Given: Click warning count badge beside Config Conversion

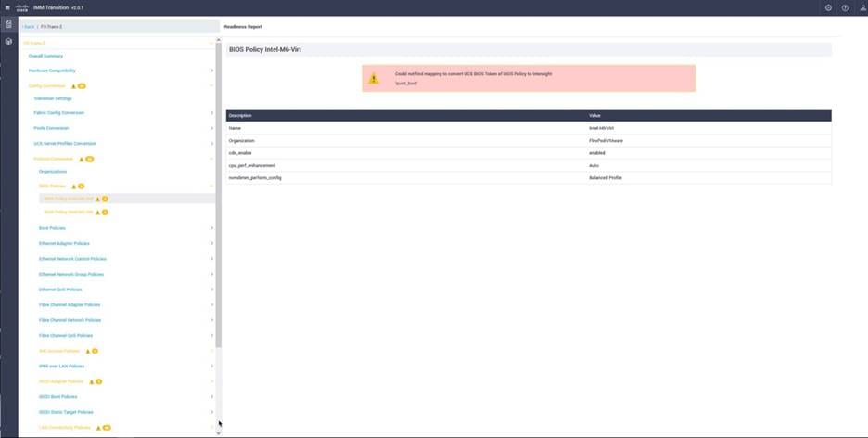Looking at the screenshot, I should [82, 86].
